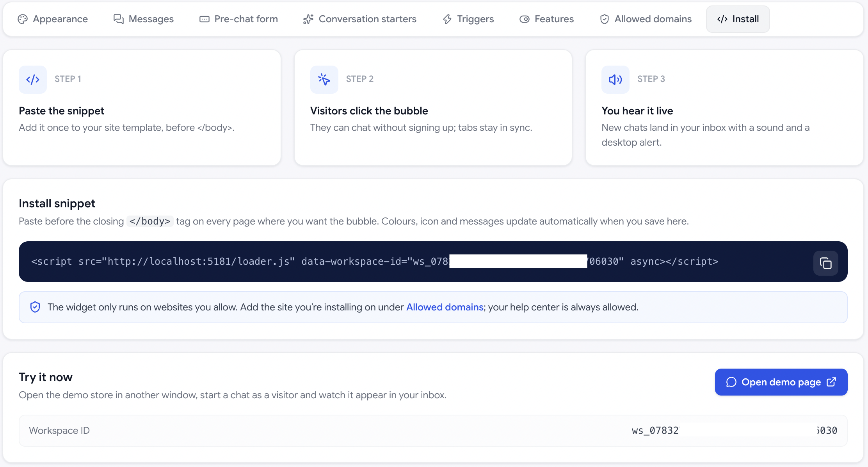Click the "STEP 3" label
868x467 pixels.
click(651, 79)
